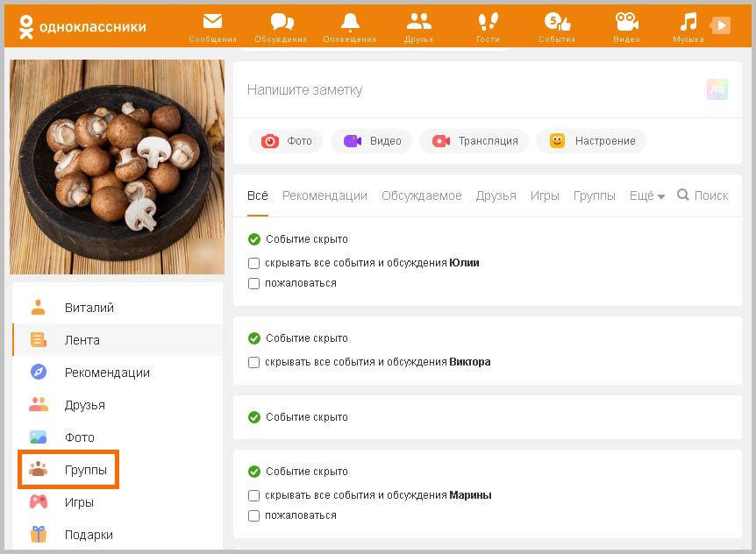The image size is (756, 554).
Task: Click the red camera Фото icon
Action: 270,141
